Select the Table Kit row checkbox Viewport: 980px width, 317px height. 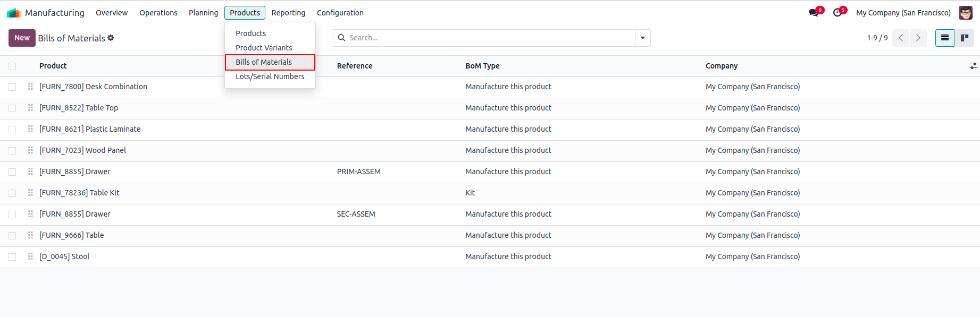click(x=12, y=193)
